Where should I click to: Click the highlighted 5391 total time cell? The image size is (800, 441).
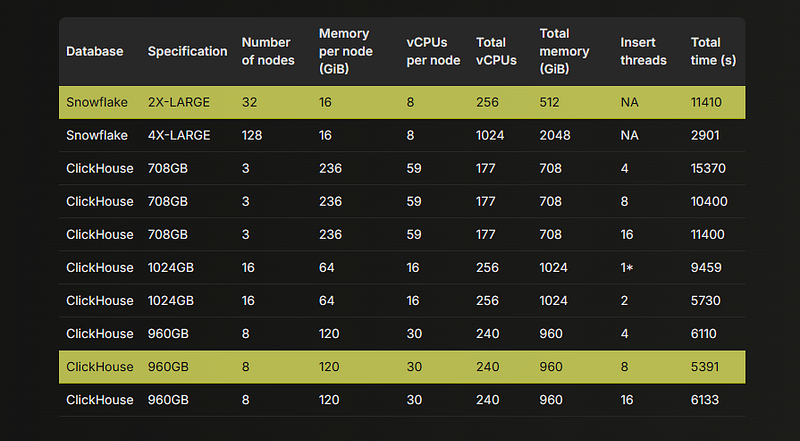(x=705, y=366)
